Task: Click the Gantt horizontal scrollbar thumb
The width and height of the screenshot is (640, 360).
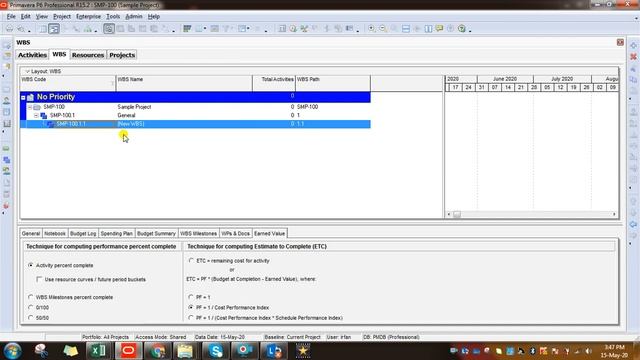Action: pos(457,214)
